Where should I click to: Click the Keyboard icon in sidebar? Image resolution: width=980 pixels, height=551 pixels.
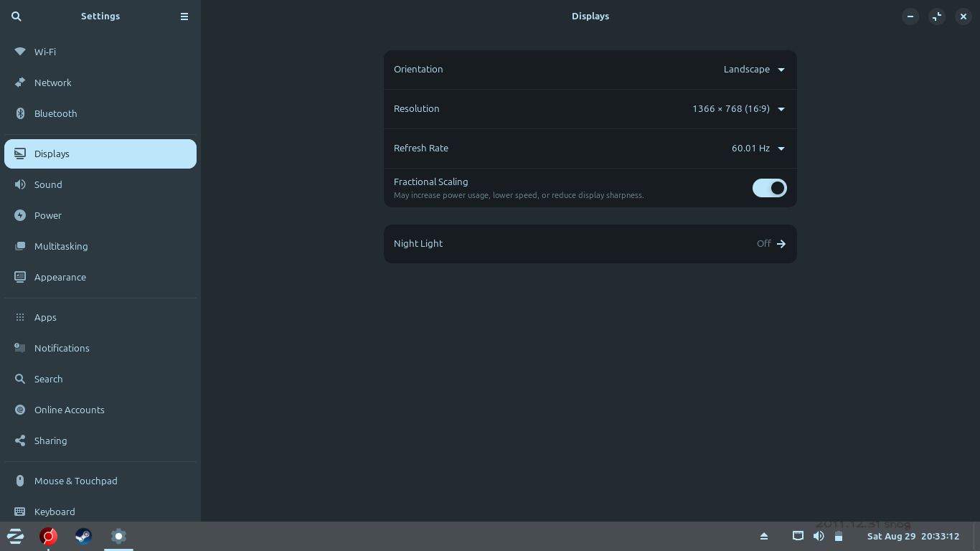[20, 512]
